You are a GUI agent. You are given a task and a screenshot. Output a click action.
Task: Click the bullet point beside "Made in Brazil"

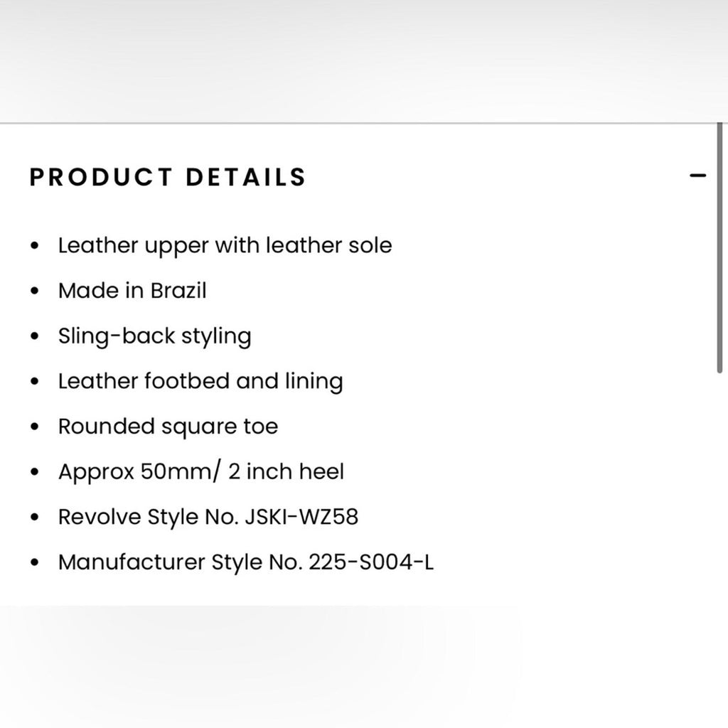coord(34,291)
